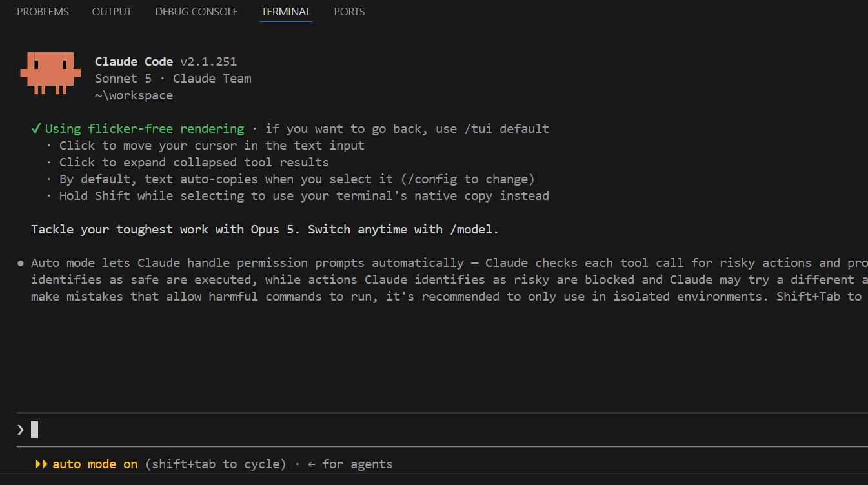Click the 'Using flicker-free rendering' message
The width and height of the screenshot is (868, 485).
145,128
